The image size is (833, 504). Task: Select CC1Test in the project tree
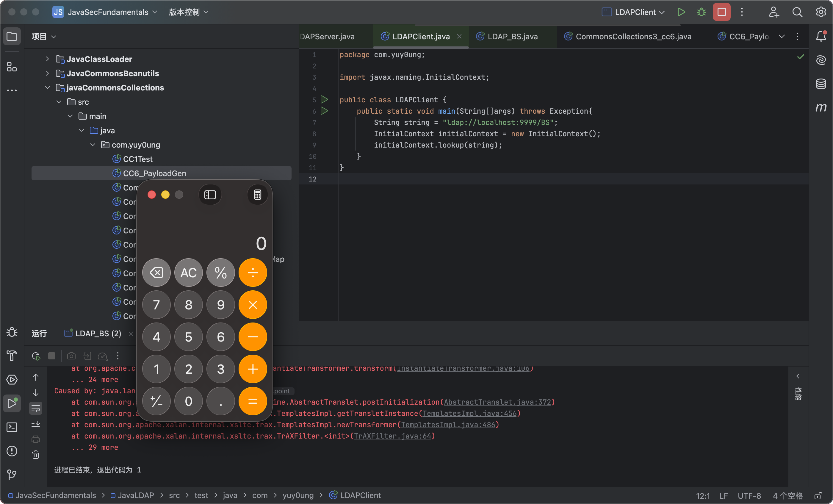click(137, 159)
